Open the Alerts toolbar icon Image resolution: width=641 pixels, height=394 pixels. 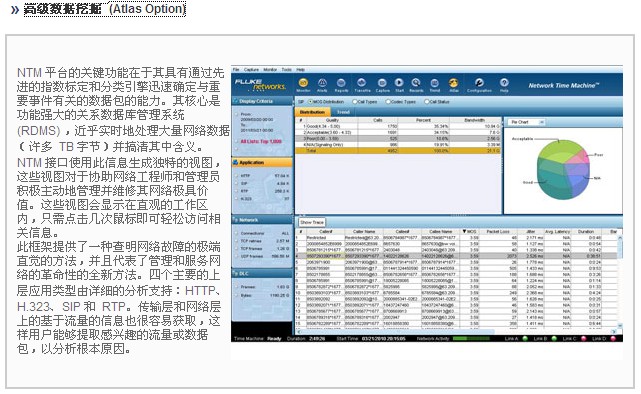pos(322,83)
